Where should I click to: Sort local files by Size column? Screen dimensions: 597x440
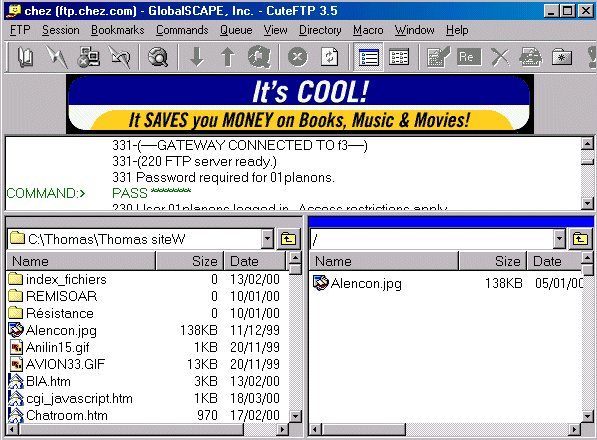190,261
